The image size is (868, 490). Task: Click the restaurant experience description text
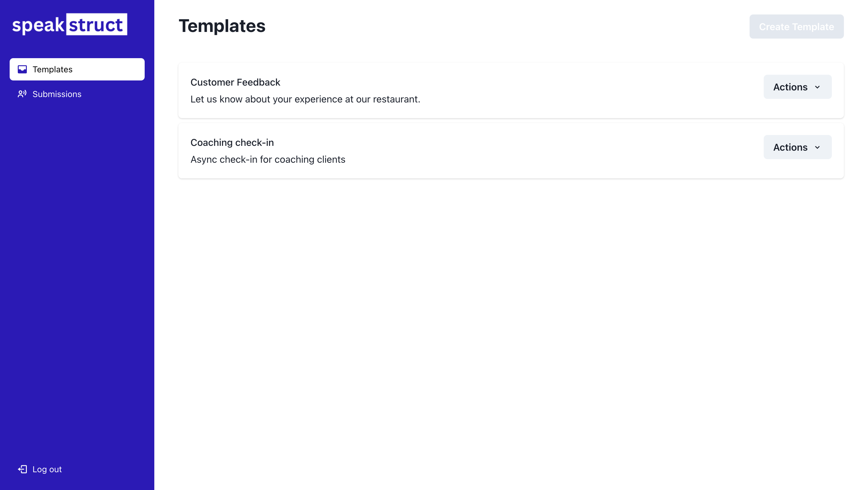pyautogui.click(x=305, y=99)
